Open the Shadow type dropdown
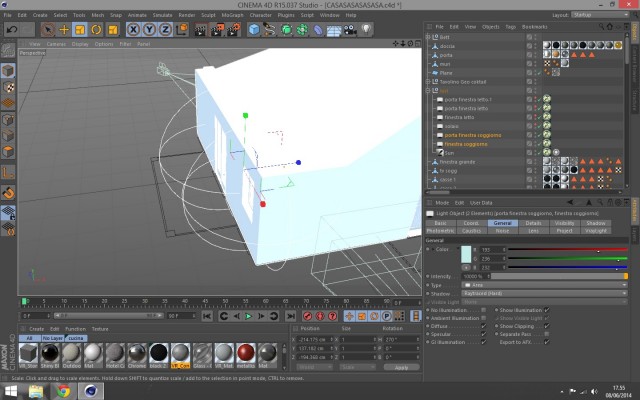Screen dimensions: 640x400 click(x=544, y=293)
